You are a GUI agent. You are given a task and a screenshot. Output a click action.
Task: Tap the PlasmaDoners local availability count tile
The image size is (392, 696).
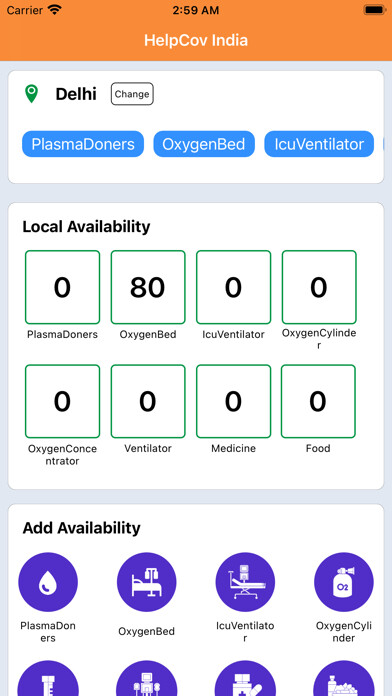coord(62,287)
